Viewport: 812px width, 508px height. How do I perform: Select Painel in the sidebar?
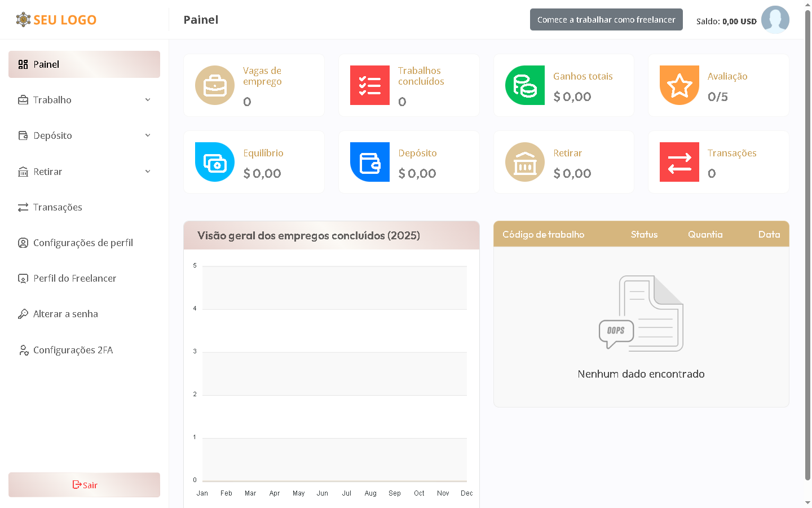84,64
